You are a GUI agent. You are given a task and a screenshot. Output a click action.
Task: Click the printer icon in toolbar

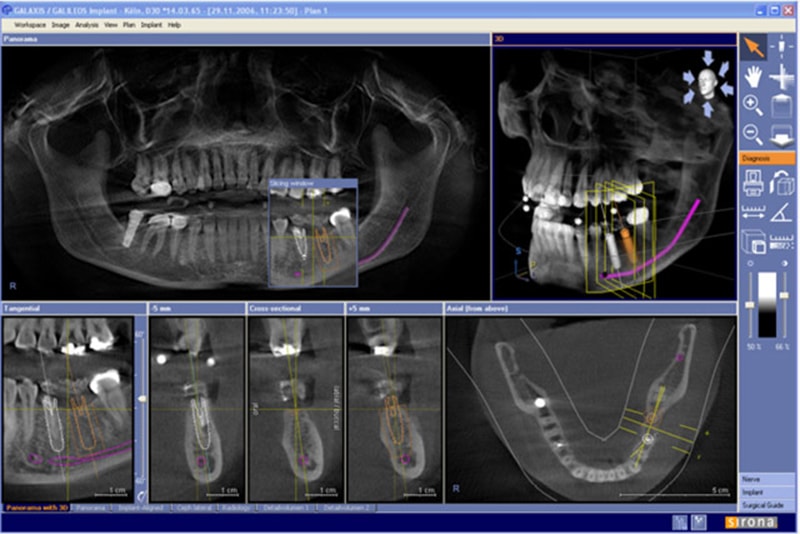coord(753,183)
